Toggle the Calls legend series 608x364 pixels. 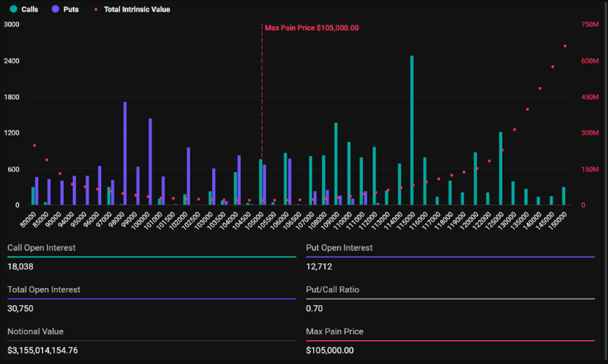click(29, 8)
